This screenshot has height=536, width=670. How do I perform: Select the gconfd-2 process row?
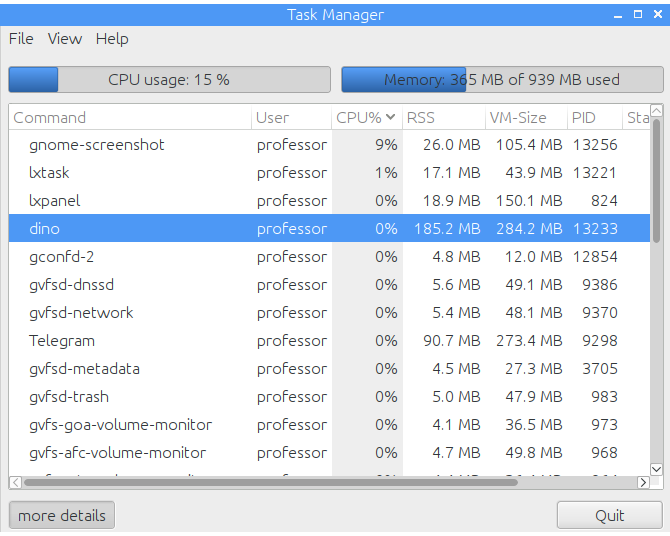pyautogui.click(x=329, y=257)
